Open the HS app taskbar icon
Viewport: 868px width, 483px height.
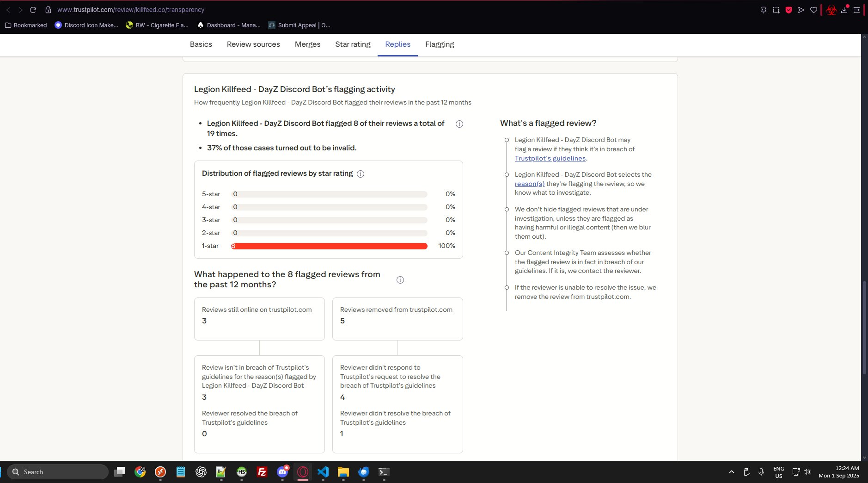pos(242,472)
